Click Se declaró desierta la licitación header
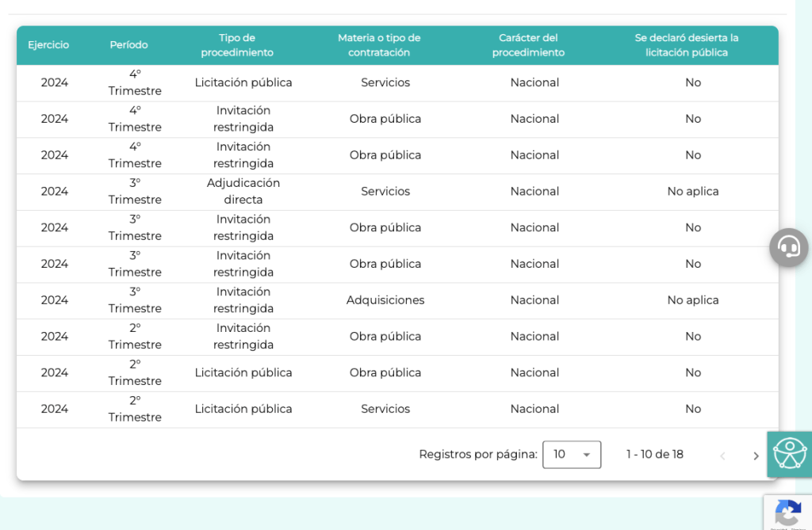 click(x=686, y=45)
